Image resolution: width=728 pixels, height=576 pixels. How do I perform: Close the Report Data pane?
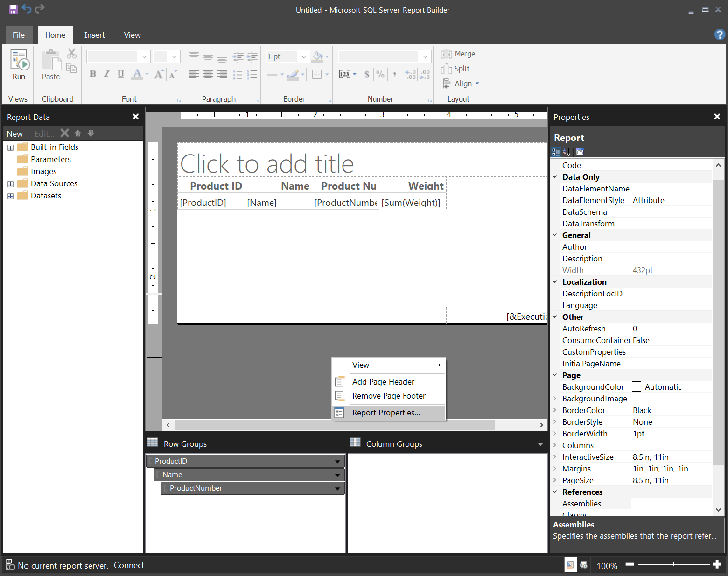pos(136,117)
